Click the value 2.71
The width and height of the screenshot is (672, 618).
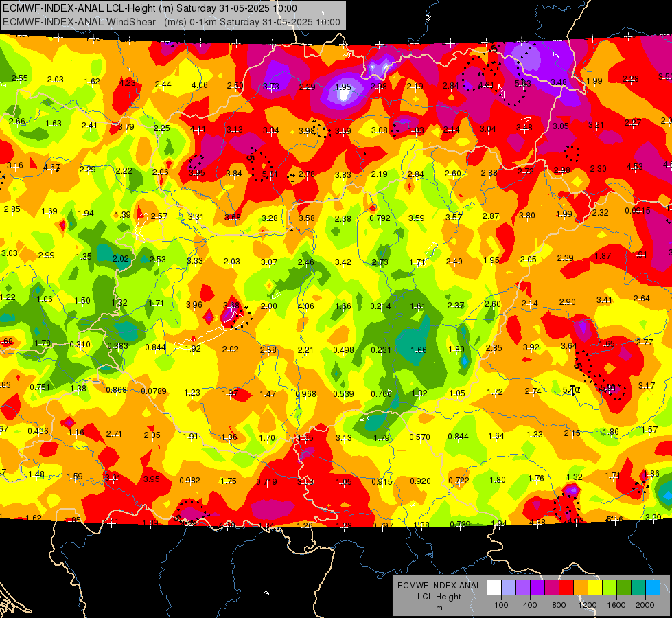(114, 433)
